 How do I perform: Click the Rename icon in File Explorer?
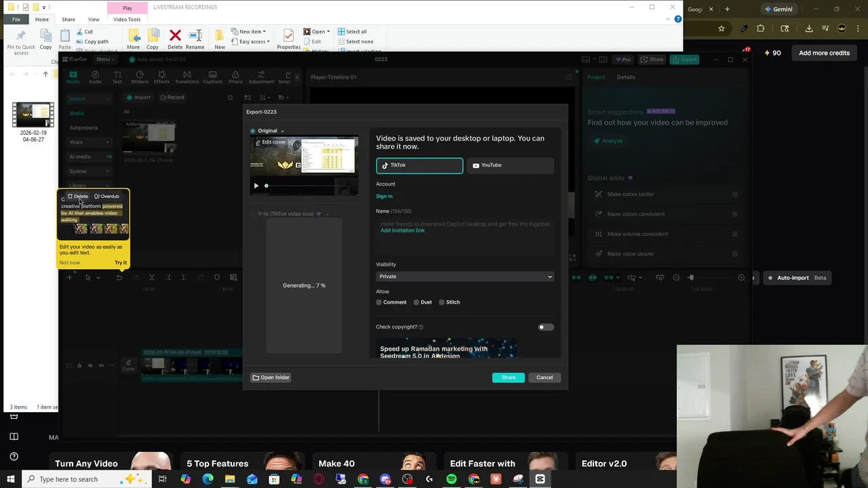click(x=195, y=39)
